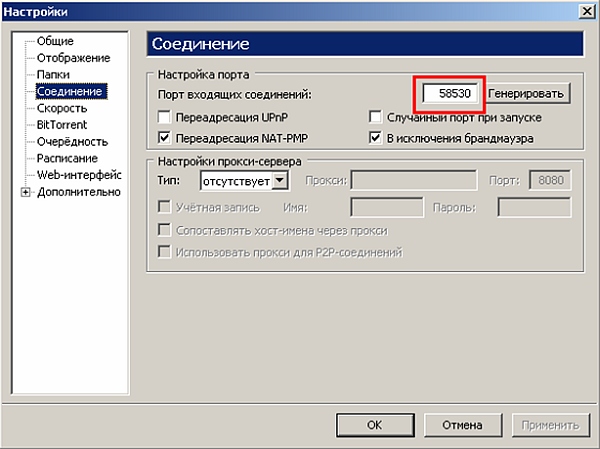Open the Отображение settings section
This screenshot has width=600, height=449.
point(72,57)
